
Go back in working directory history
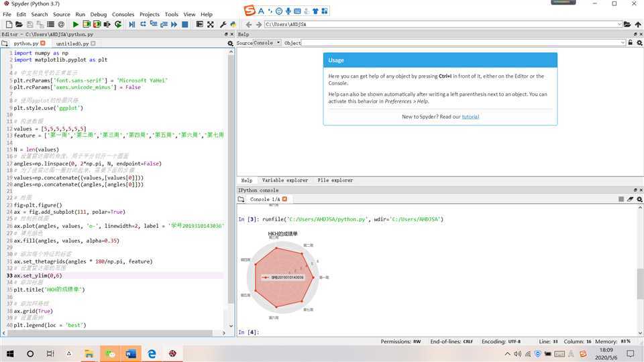[x=248, y=25]
